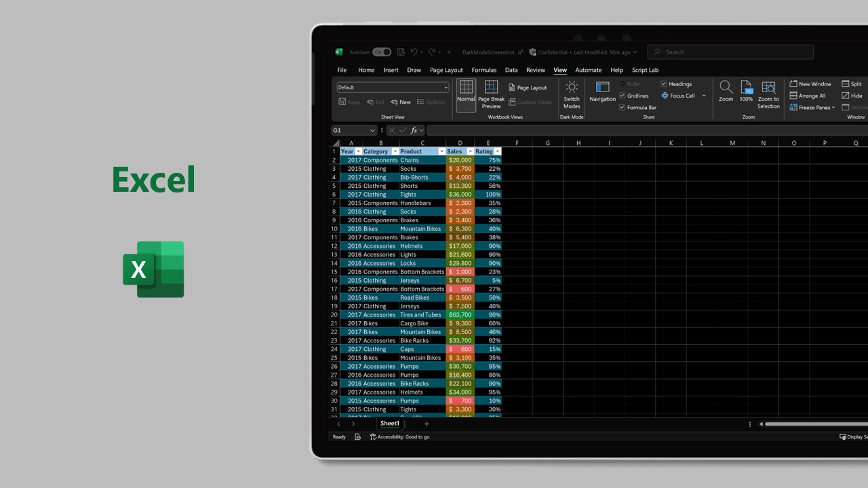The height and width of the screenshot is (488, 868).
Task: Open the Automate tab
Action: pyautogui.click(x=589, y=70)
